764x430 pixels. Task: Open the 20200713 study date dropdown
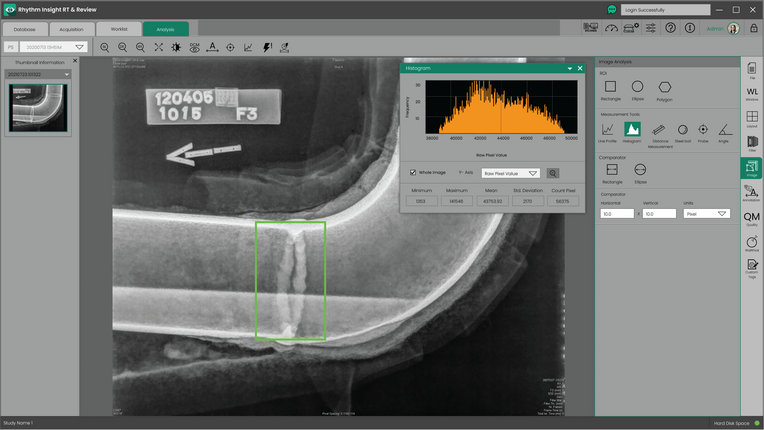pos(54,47)
